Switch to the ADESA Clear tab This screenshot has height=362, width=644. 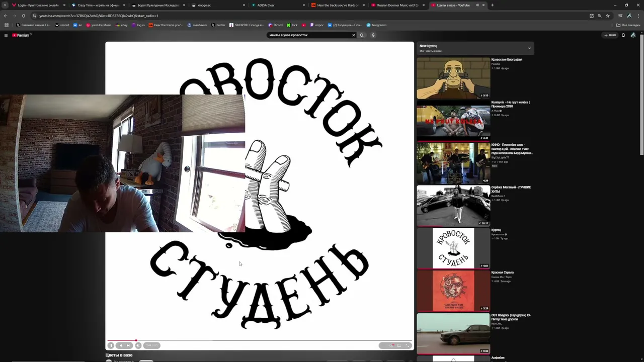[278, 5]
